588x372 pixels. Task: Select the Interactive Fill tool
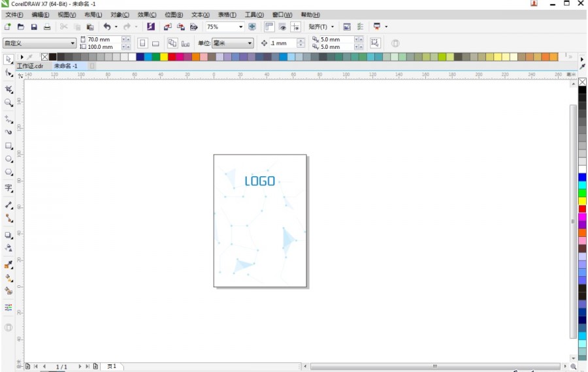(8, 277)
